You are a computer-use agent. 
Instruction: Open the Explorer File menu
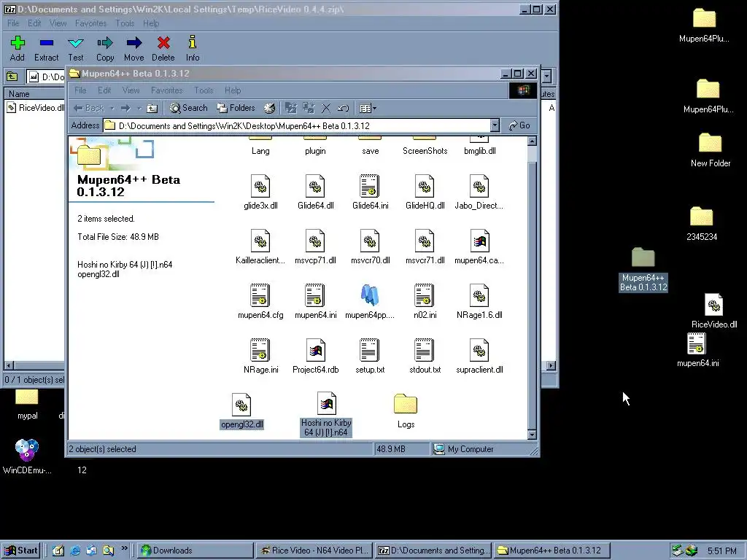click(x=80, y=90)
